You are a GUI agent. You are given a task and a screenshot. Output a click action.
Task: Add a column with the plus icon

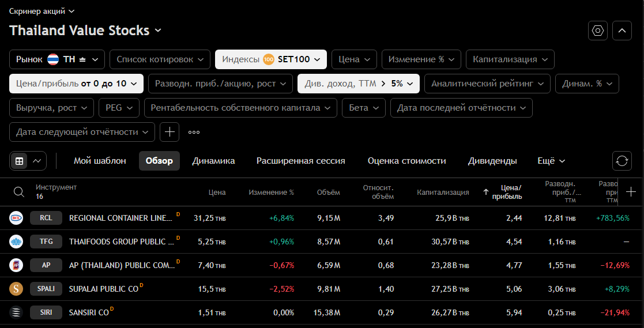coord(631,192)
